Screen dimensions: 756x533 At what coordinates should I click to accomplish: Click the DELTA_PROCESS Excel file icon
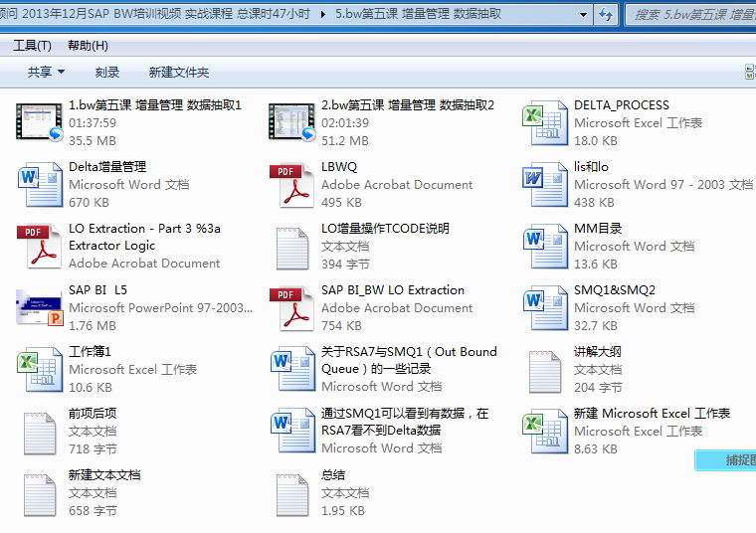point(545,122)
